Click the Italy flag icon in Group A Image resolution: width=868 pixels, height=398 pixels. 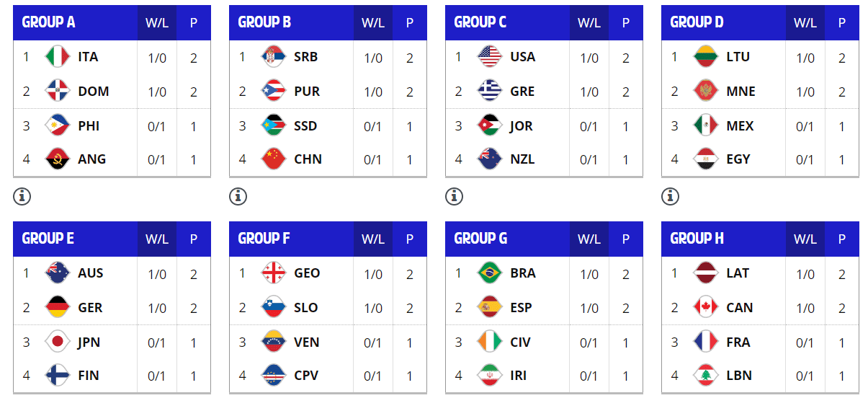pyautogui.click(x=57, y=57)
